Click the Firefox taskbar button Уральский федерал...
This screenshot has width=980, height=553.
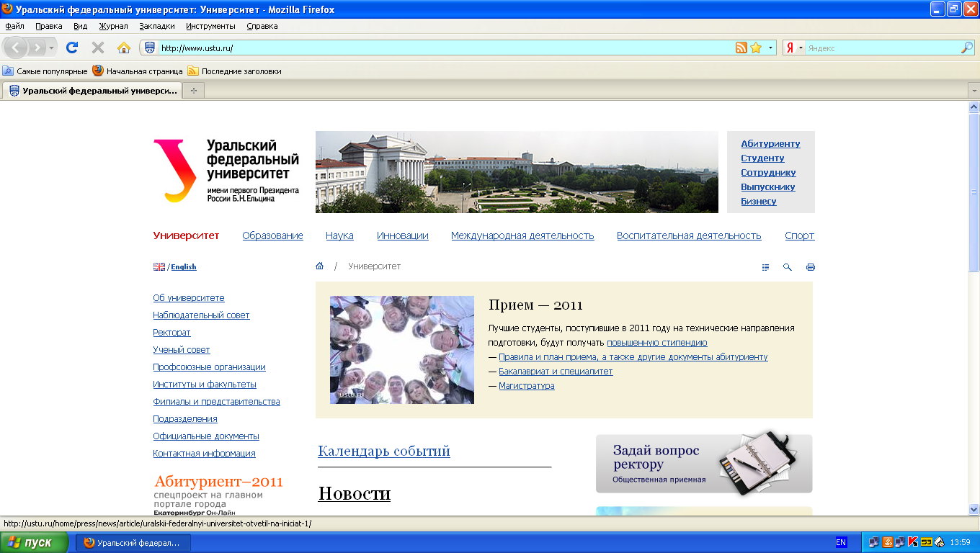(133, 543)
